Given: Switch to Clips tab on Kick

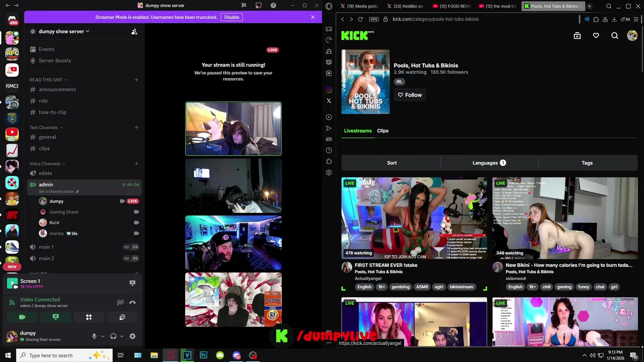Looking at the screenshot, I should click(382, 131).
